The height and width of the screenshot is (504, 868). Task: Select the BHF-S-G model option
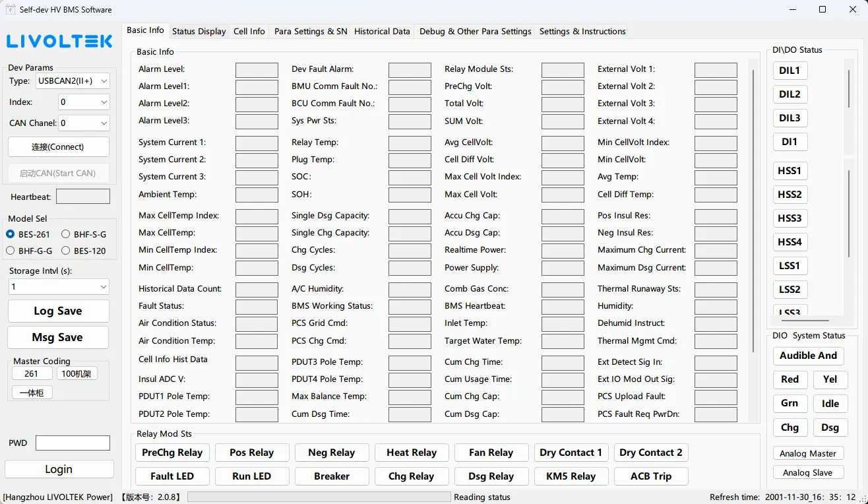click(x=84, y=234)
